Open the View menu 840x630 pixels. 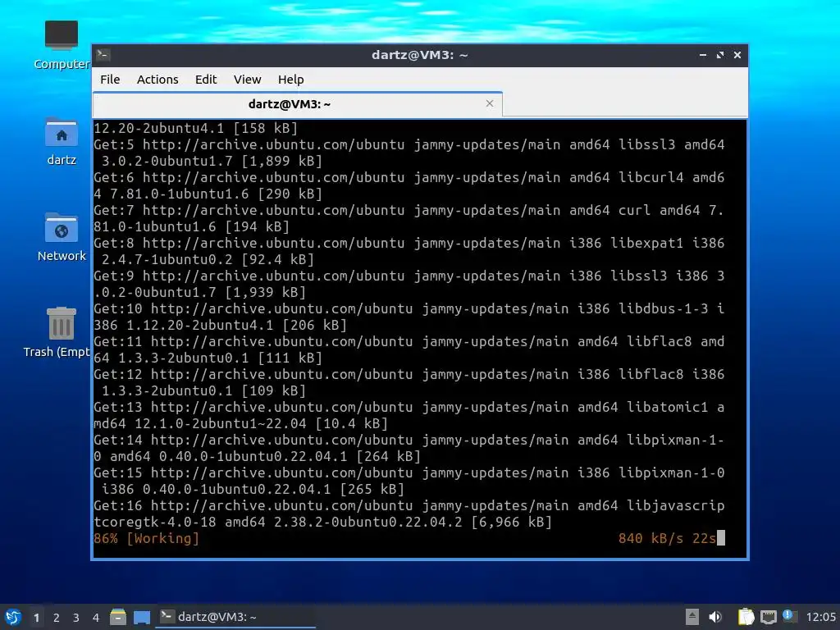click(x=247, y=80)
